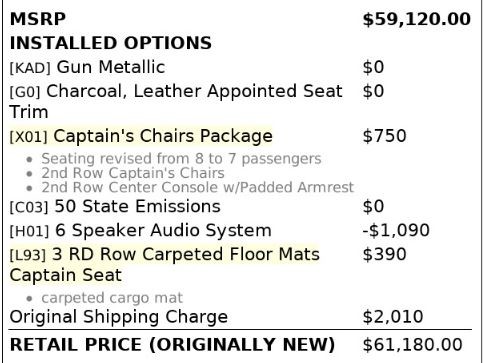
Task: Select the 2nd Row Center Console bullet
Action: (x=197, y=187)
